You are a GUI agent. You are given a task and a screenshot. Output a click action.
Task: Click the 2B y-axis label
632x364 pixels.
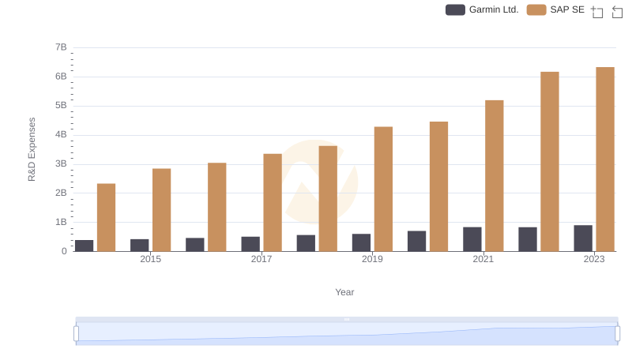tap(61, 193)
